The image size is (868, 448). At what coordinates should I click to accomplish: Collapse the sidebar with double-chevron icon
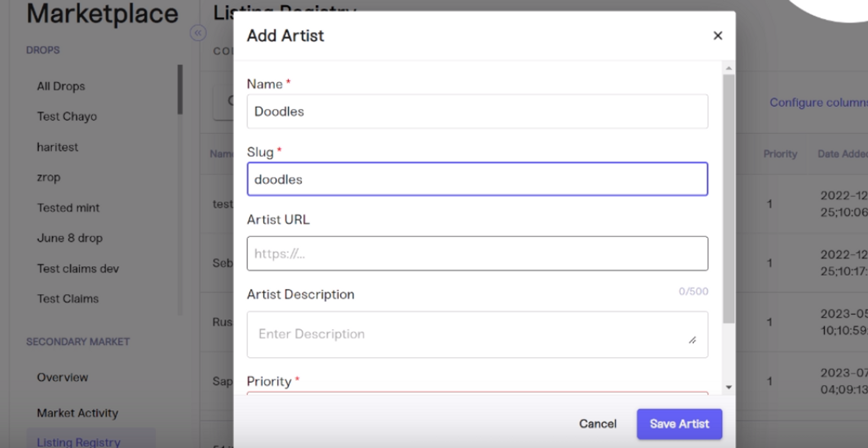(x=198, y=33)
